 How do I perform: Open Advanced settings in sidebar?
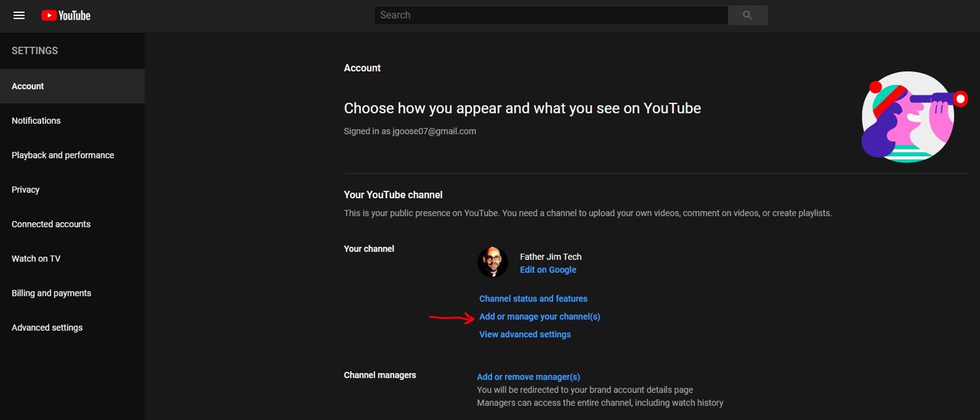pyautogui.click(x=72, y=327)
